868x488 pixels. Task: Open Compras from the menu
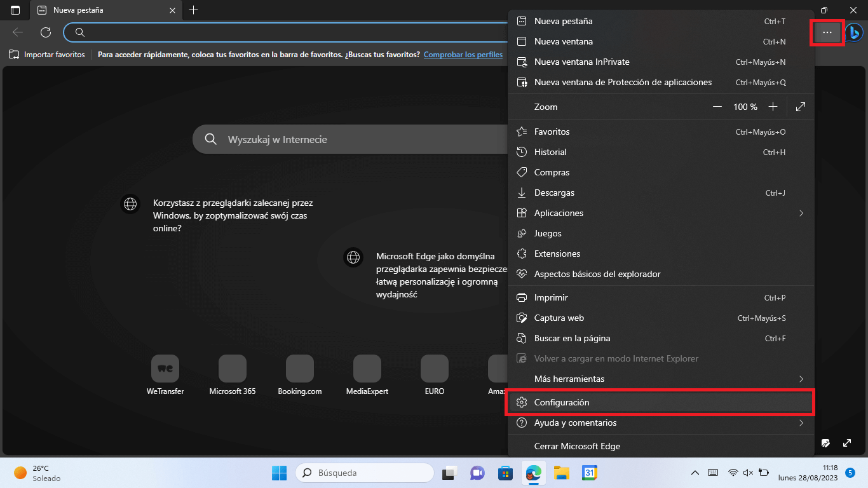661,172
